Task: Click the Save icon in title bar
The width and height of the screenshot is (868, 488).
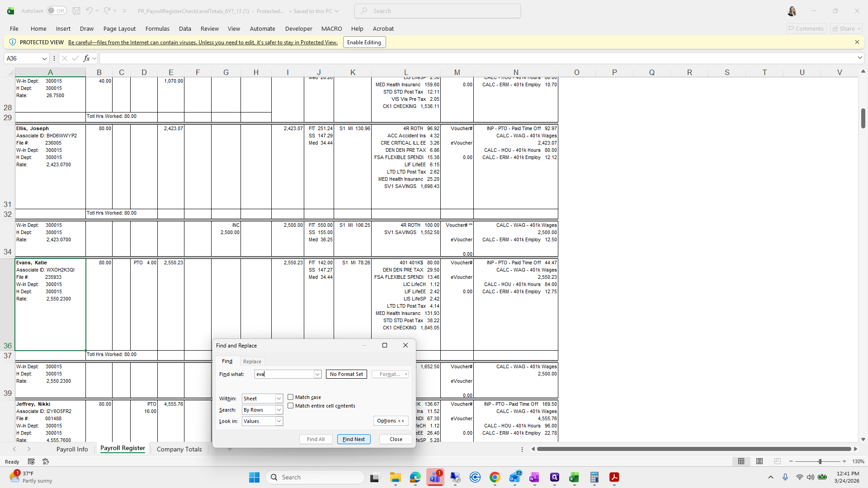Action: point(76,11)
